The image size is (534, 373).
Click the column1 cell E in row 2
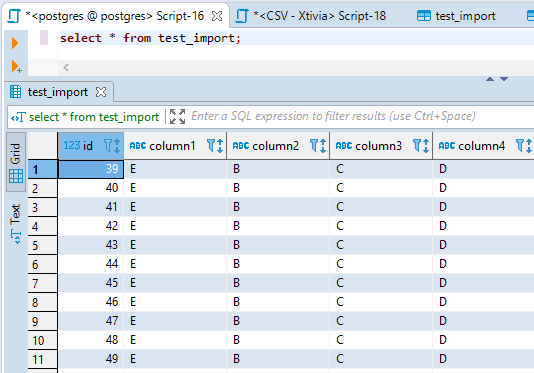pos(175,188)
